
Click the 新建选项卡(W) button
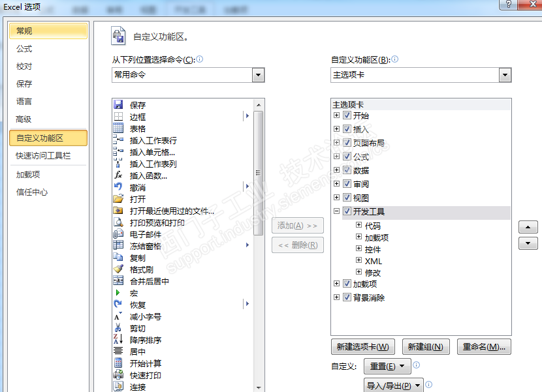pos(363,347)
